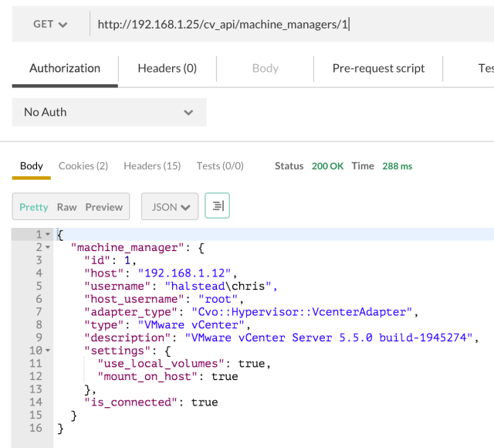Image resolution: width=494 pixels, height=448 pixels.
Task: Collapse the settings fold at line 10
Action: point(48,350)
